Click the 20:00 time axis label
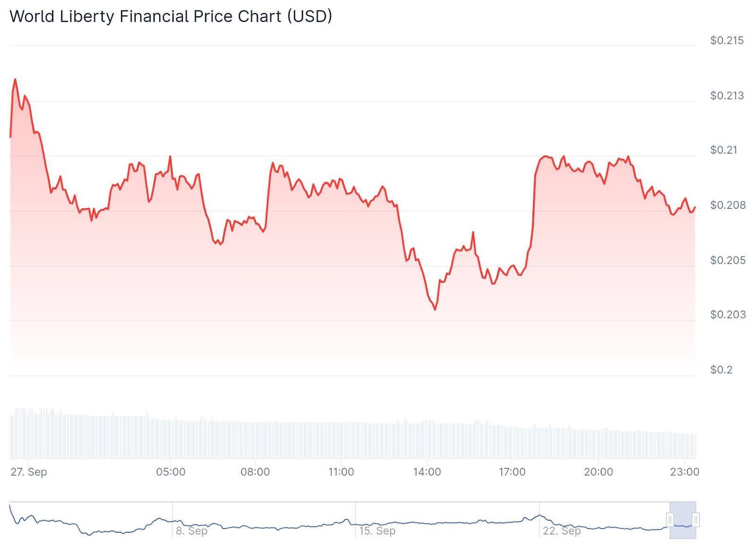This screenshot has height=552, width=756. [x=598, y=472]
